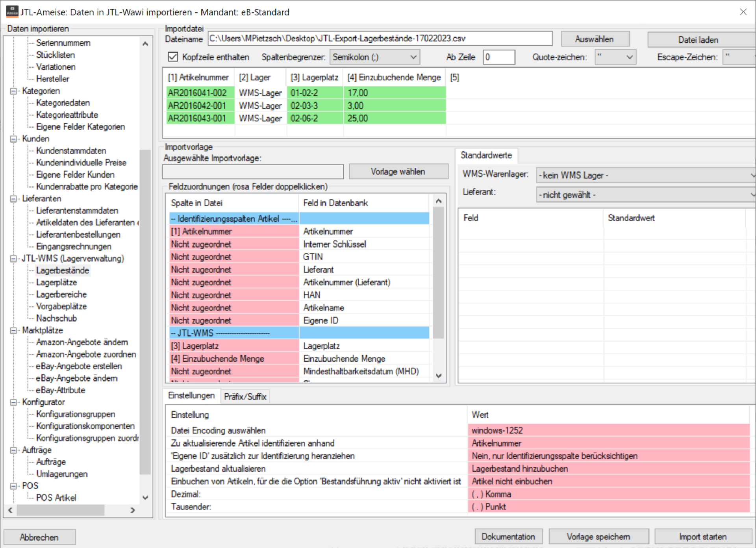Collapse the Marktplätze tree node
Viewport: 756px width, 548px height.
13,330
